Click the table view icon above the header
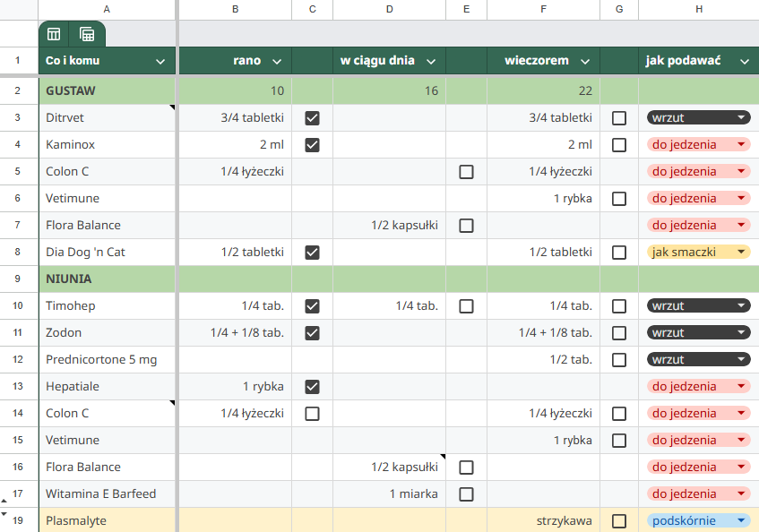Screen dimensions: 759x532 pyautogui.click(x=54, y=34)
